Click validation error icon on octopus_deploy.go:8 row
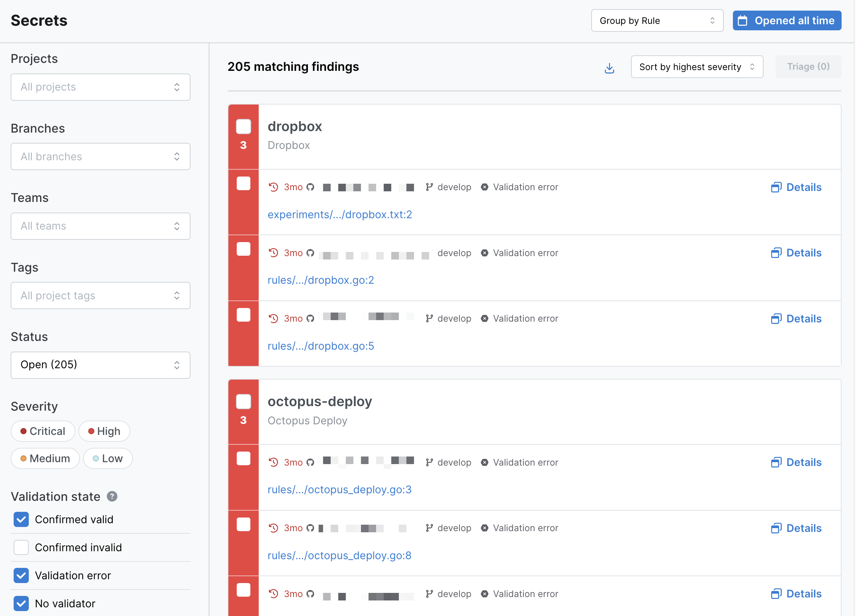Screen dimensions: 856x616 pos(484,528)
